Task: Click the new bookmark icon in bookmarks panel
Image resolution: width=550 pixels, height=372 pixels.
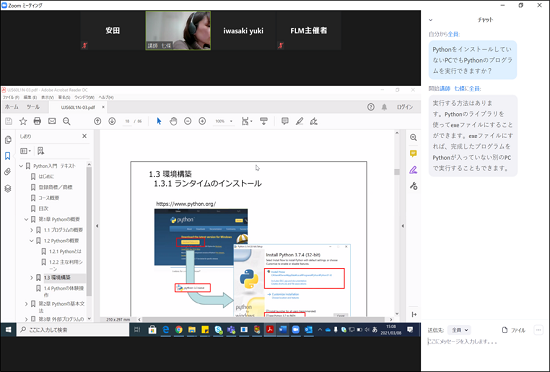Action: pyautogui.click(x=41, y=151)
